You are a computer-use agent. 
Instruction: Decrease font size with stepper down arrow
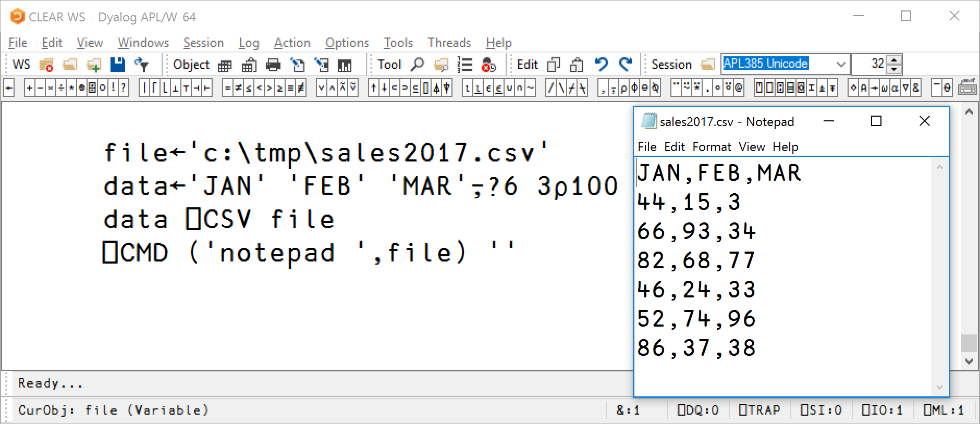pyautogui.click(x=895, y=69)
